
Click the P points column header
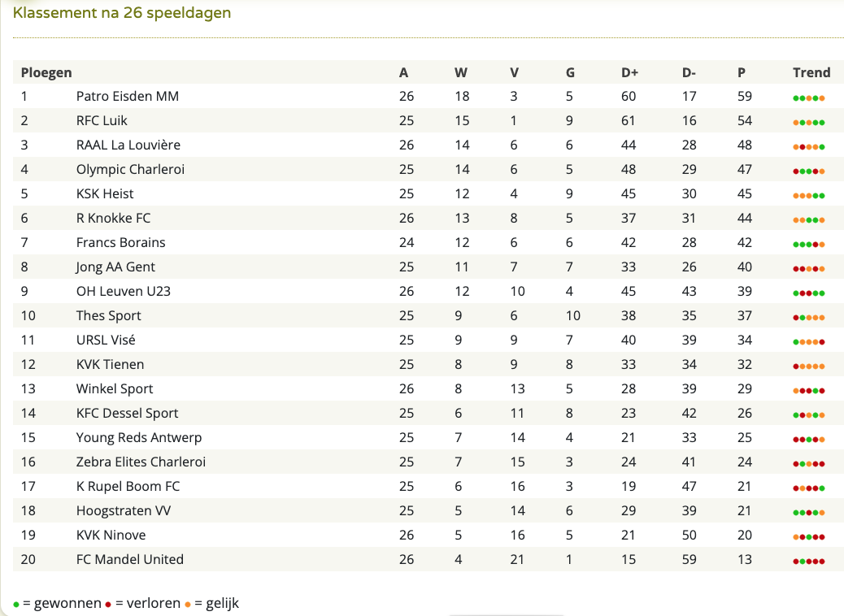pyautogui.click(x=742, y=72)
